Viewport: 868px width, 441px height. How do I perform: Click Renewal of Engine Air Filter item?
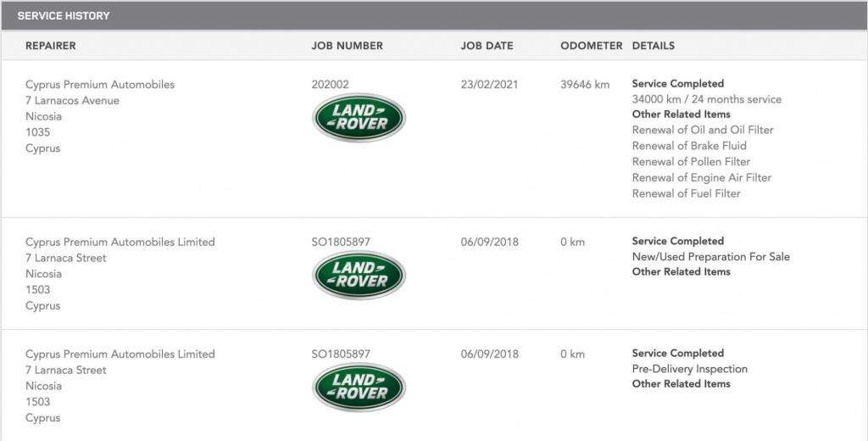702,177
